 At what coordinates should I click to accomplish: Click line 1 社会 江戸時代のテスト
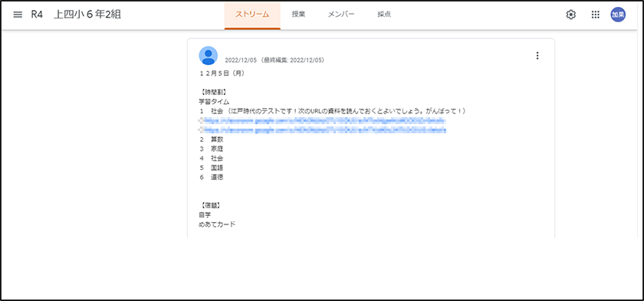click(x=333, y=111)
